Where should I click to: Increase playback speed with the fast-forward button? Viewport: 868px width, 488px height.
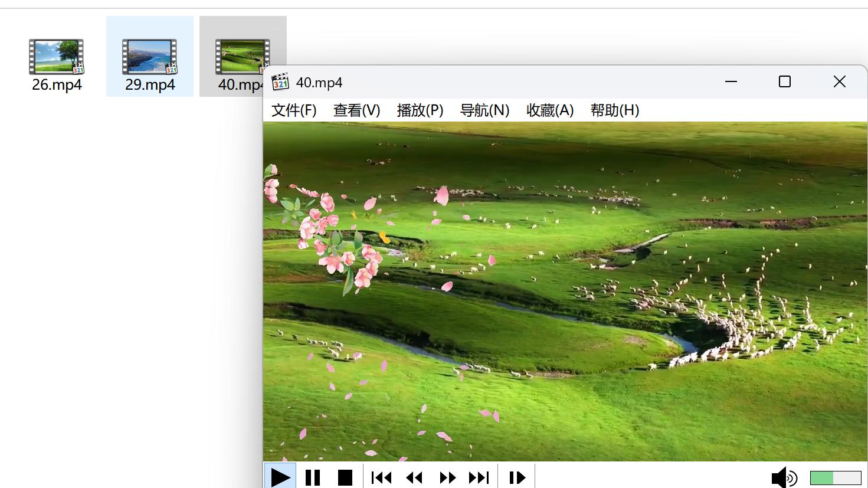coord(447,477)
